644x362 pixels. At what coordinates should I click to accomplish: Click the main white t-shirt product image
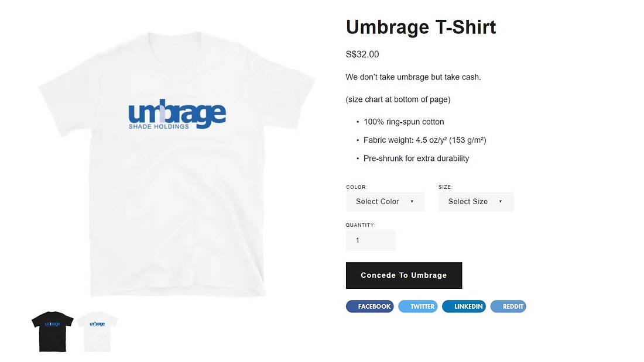[177, 164]
